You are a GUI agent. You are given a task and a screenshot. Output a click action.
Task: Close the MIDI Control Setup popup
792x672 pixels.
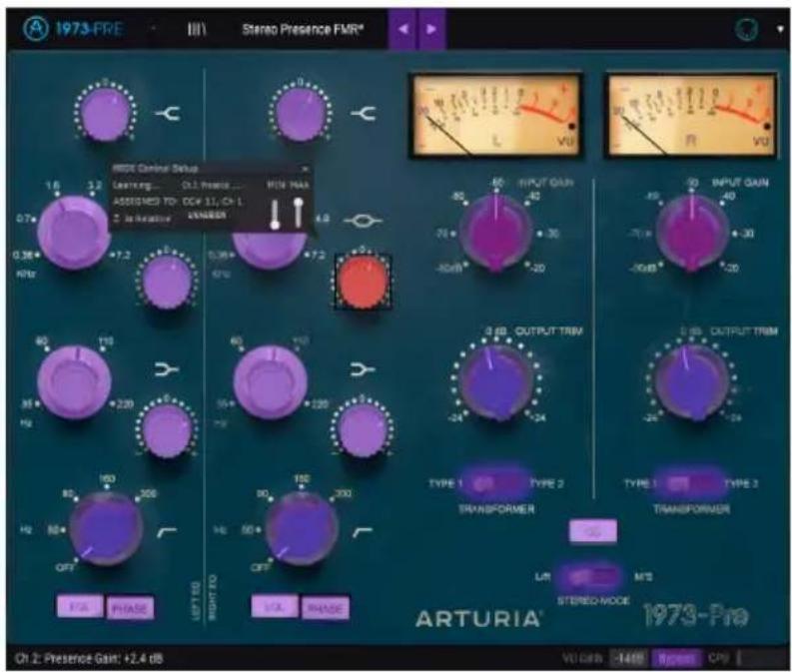pyautogui.click(x=304, y=169)
